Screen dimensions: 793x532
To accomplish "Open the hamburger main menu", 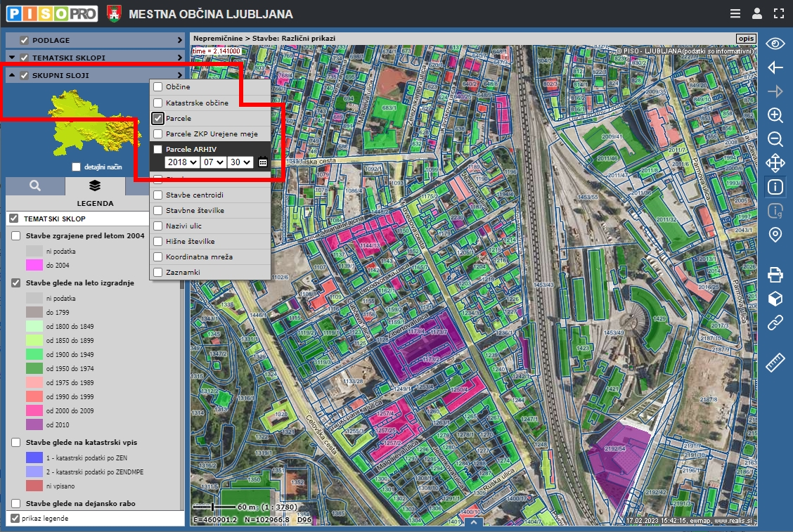I will click(x=735, y=13).
